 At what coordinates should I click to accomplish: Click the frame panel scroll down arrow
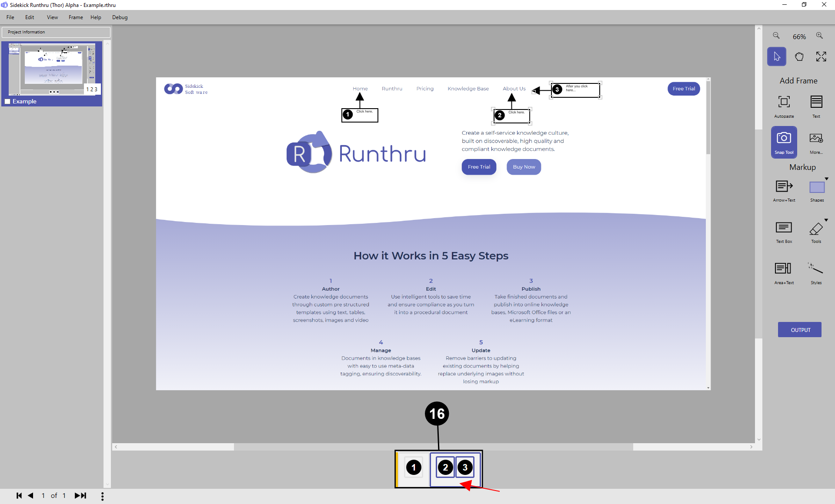(x=107, y=484)
